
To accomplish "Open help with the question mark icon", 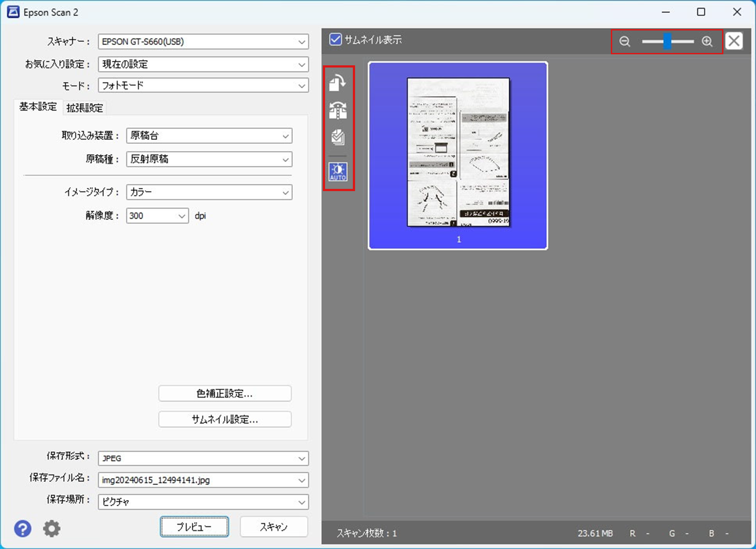I will (22, 528).
